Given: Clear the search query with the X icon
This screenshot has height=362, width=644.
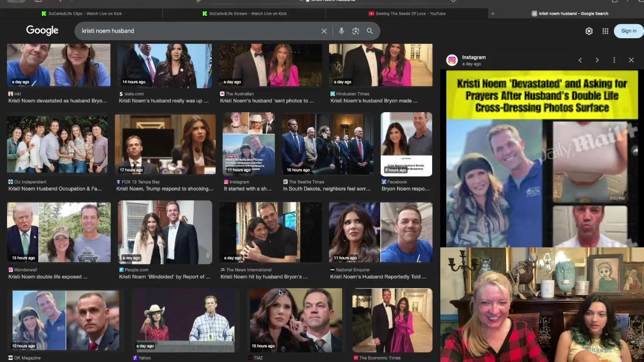Looking at the screenshot, I should 324,31.
